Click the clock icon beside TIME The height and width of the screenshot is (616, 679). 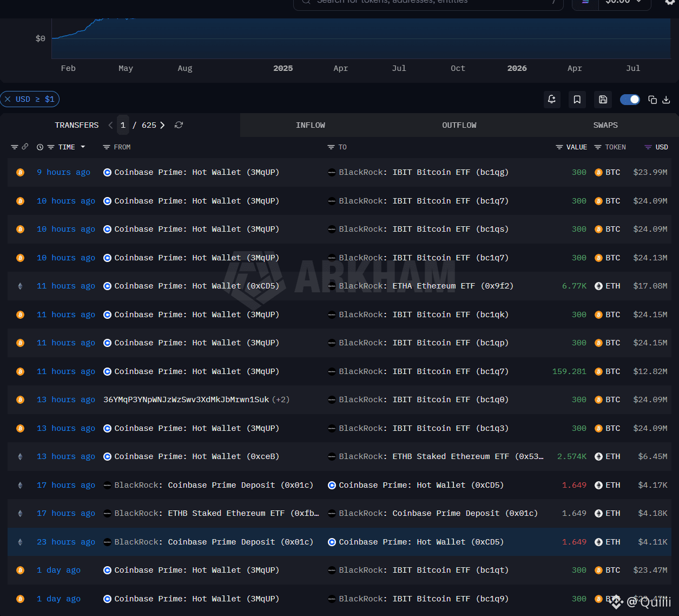[x=40, y=147]
